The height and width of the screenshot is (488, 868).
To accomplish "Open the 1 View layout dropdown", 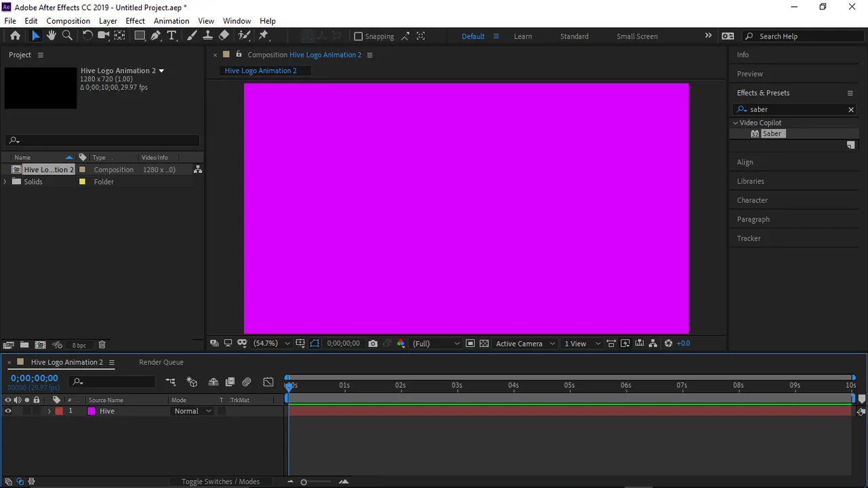I will 583,344.
